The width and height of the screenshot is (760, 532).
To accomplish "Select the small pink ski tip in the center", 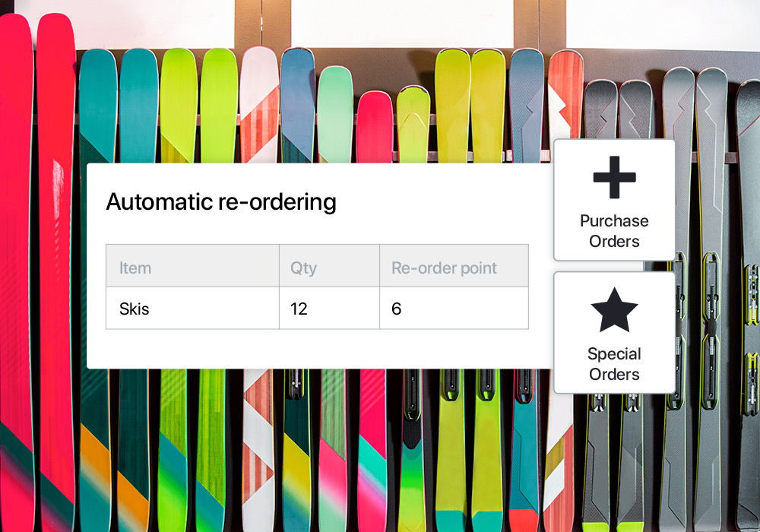I will coord(374,122).
